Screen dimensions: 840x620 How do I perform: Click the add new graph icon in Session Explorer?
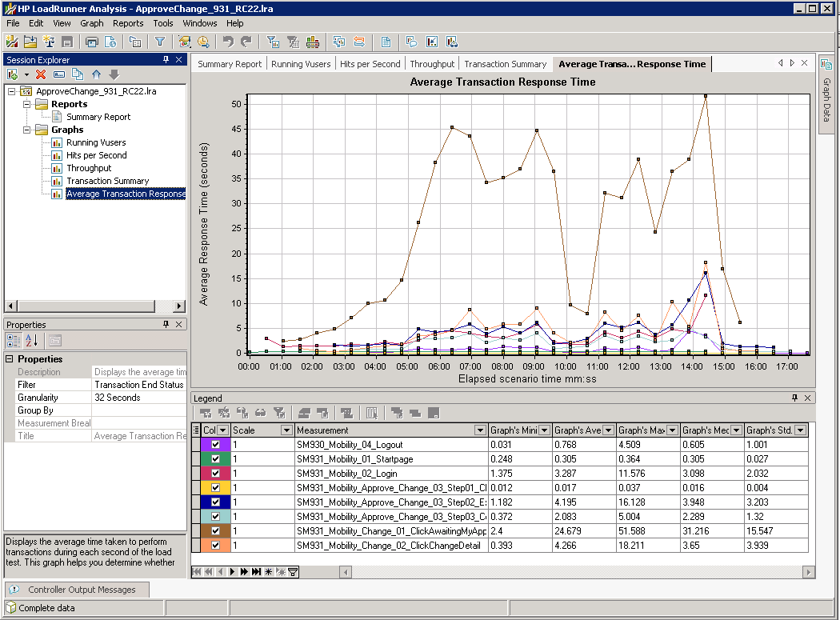pyautogui.click(x=13, y=74)
